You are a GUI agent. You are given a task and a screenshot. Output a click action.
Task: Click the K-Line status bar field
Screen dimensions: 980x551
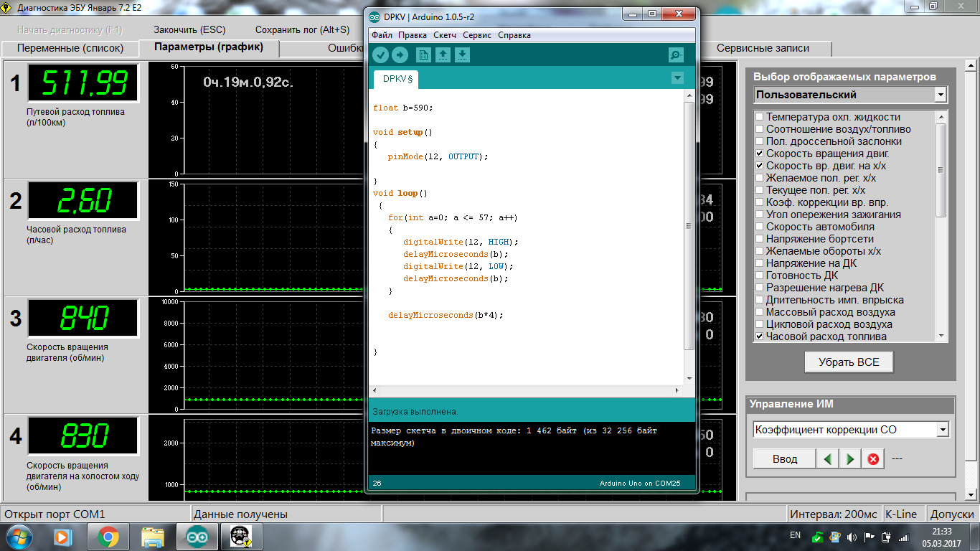[x=902, y=514]
